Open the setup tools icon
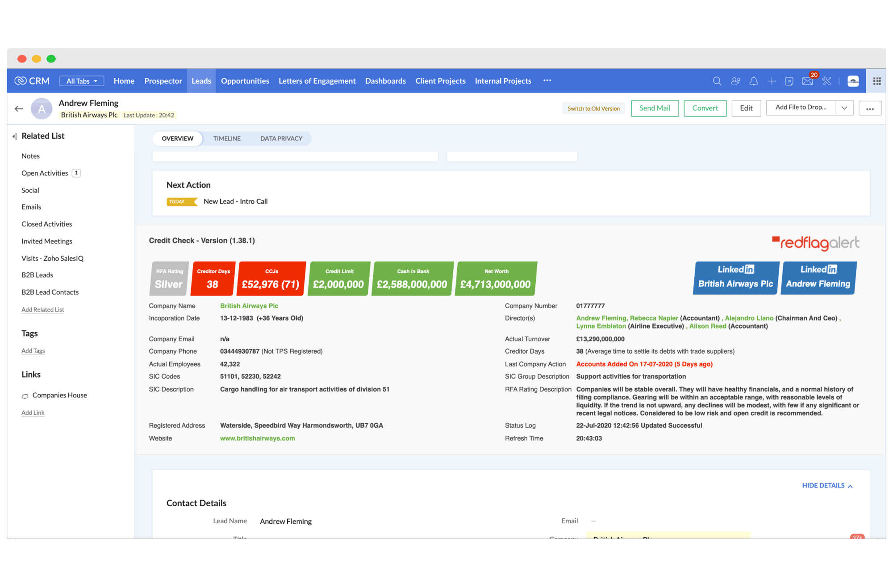The width and height of the screenshot is (893, 588). pyautogui.click(x=827, y=81)
